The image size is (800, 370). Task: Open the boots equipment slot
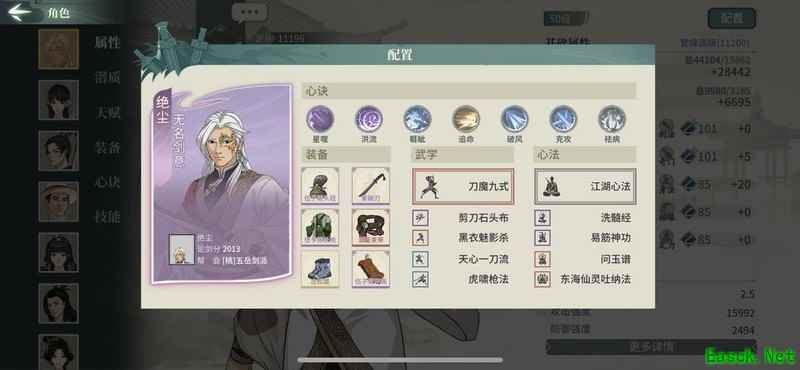(320, 269)
